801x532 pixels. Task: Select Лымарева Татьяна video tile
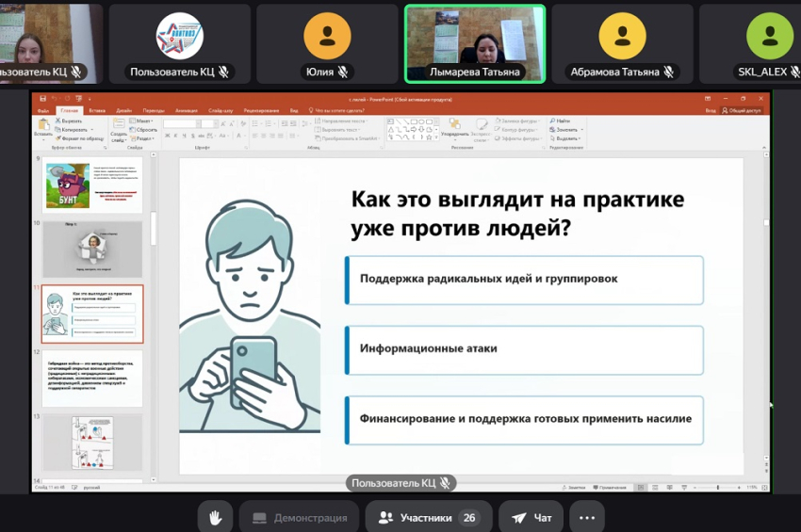[475, 44]
